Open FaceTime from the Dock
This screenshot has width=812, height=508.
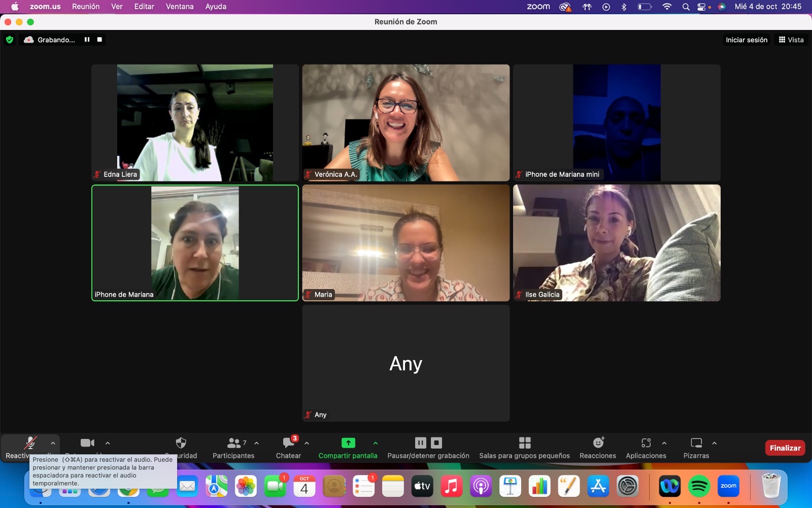click(x=275, y=487)
